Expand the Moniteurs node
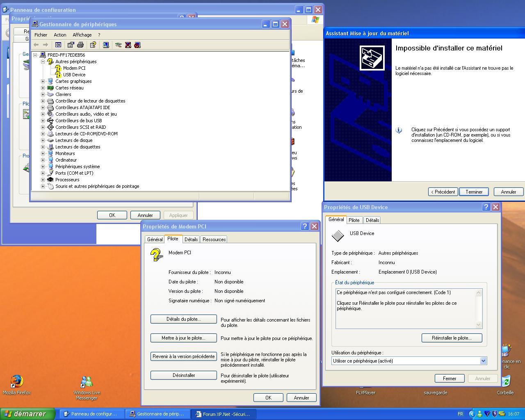The width and height of the screenshot is (525, 420). 43,153
